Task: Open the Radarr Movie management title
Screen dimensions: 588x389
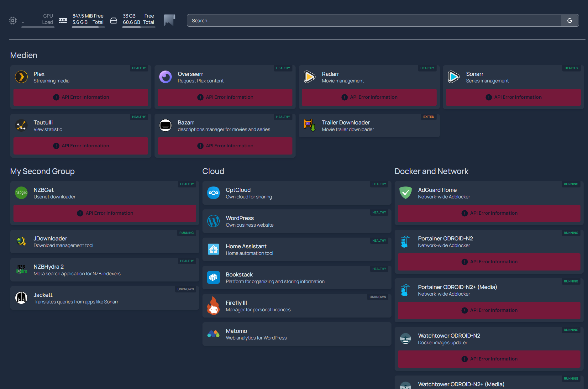Action: coord(330,74)
